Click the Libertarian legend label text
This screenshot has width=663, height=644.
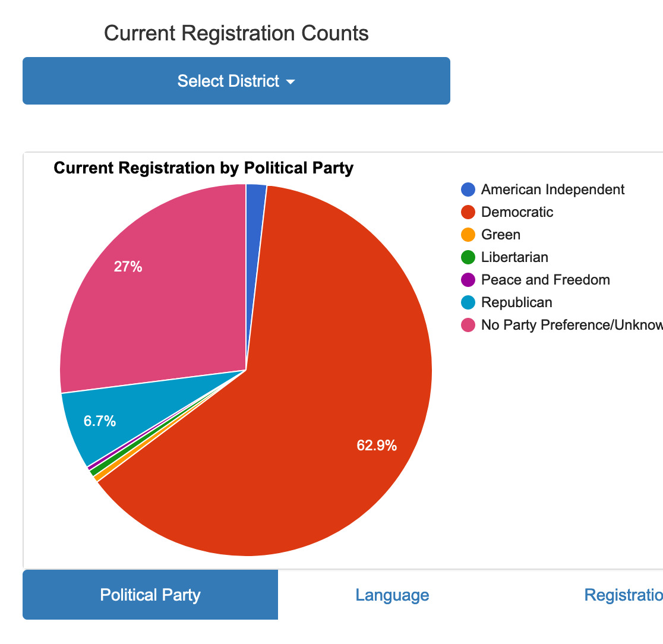coord(514,257)
